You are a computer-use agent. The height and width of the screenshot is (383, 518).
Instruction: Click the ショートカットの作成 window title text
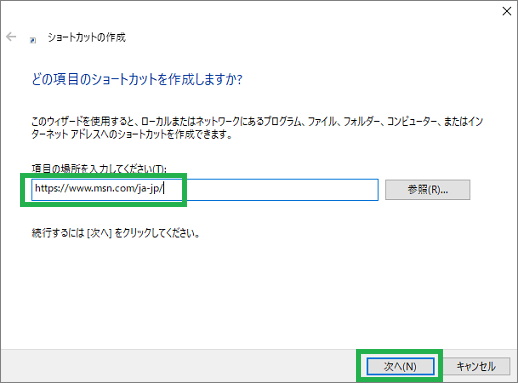(87, 37)
